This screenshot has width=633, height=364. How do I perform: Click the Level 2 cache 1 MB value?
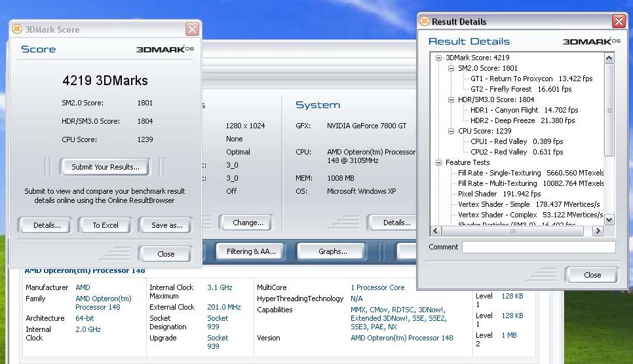pyautogui.click(x=509, y=335)
